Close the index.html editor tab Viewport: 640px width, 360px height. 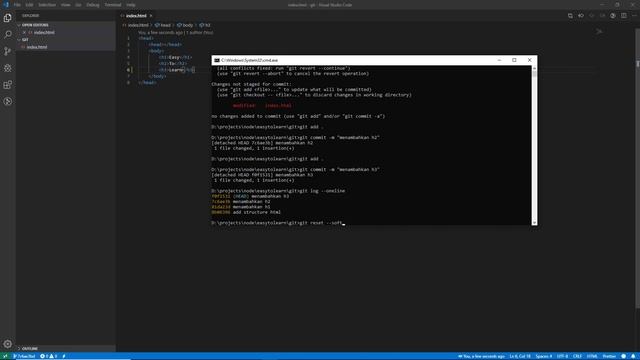151,16
